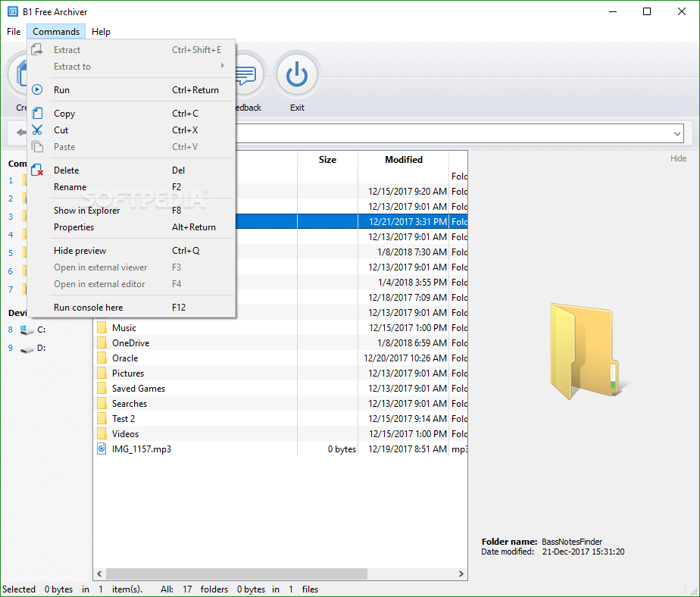Click the D: drive icon under Devices
Screen dimensions: 700x597
(27, 349)
